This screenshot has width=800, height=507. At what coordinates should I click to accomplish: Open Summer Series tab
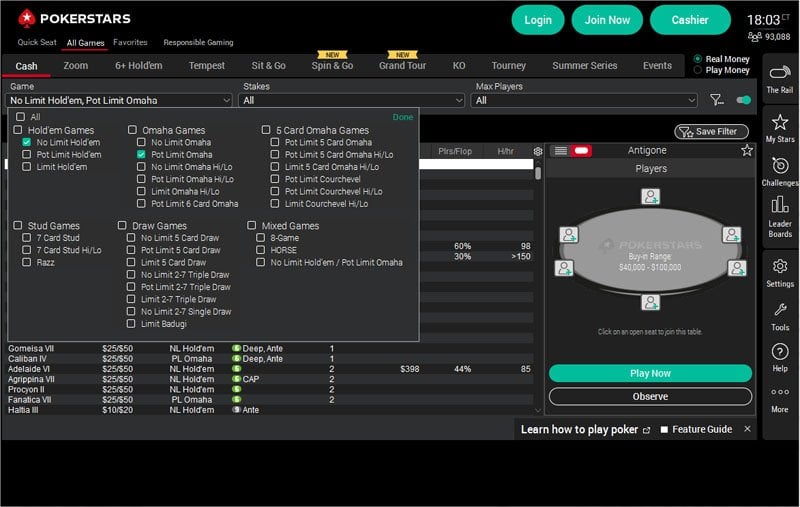tap(585, 65)
